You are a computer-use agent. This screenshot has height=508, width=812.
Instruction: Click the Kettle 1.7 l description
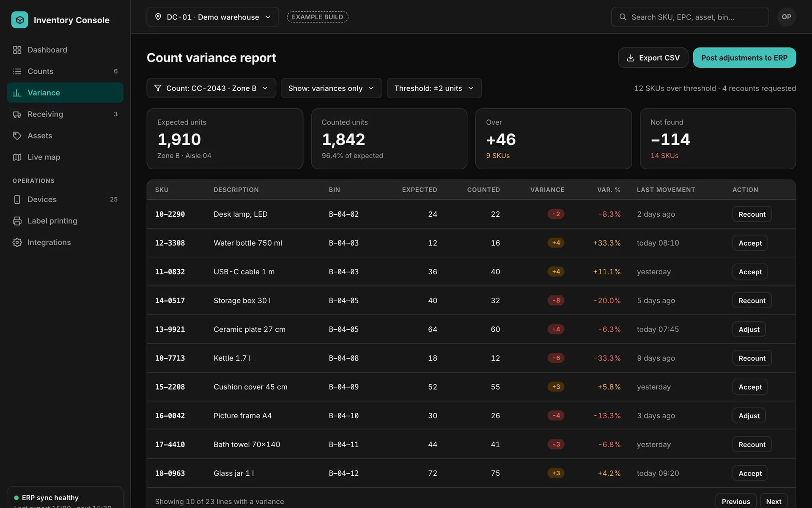232,358
